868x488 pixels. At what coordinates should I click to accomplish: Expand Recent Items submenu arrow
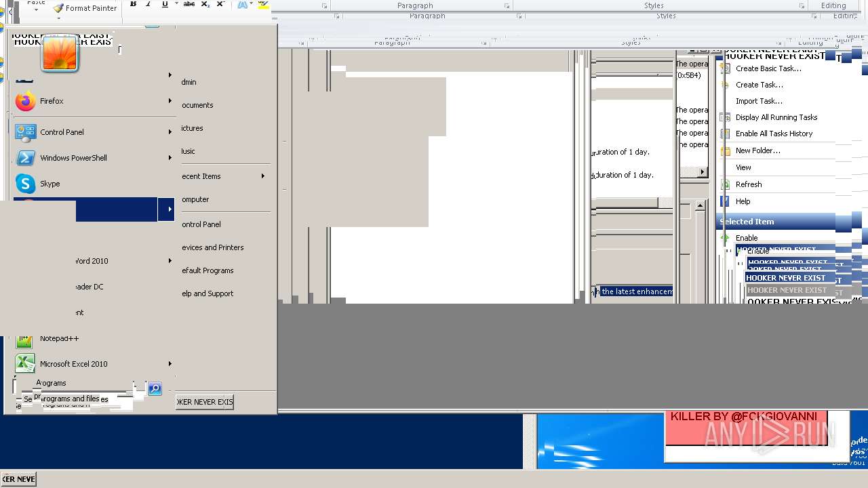coord(263,176)
